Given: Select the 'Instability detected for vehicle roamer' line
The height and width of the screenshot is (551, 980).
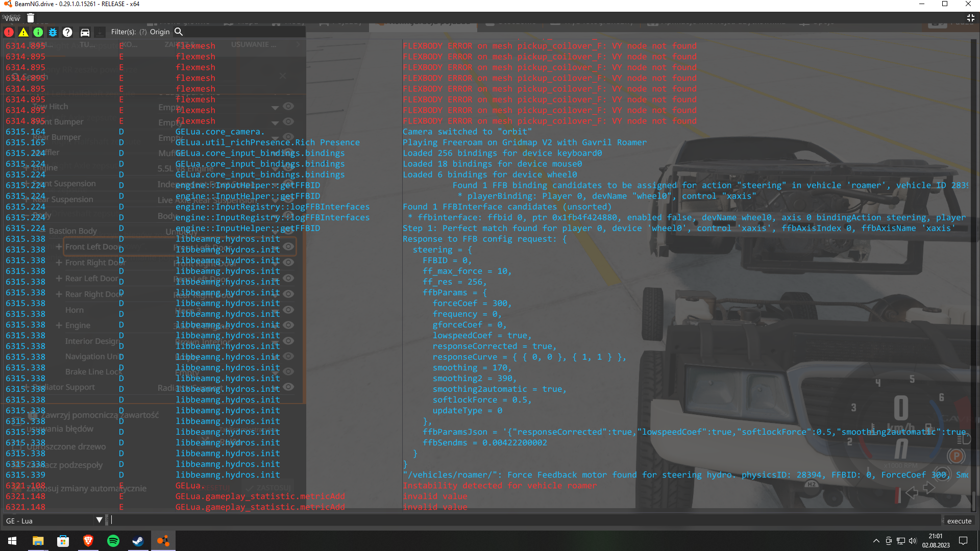Looking at the screenshot, I should click(x=500, y=486).
